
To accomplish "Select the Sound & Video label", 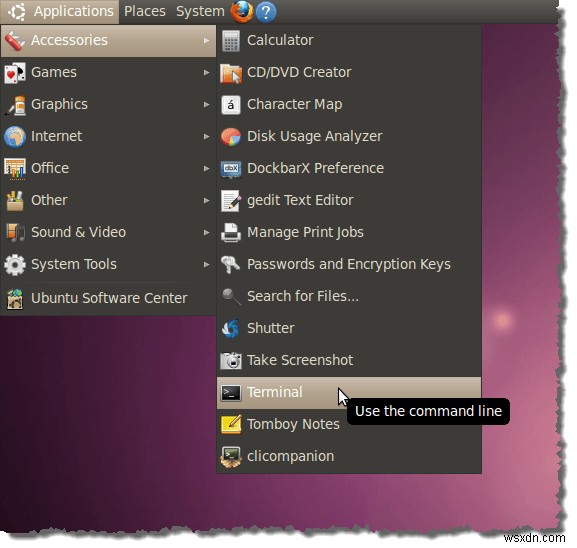I will (x=78, y=232).
